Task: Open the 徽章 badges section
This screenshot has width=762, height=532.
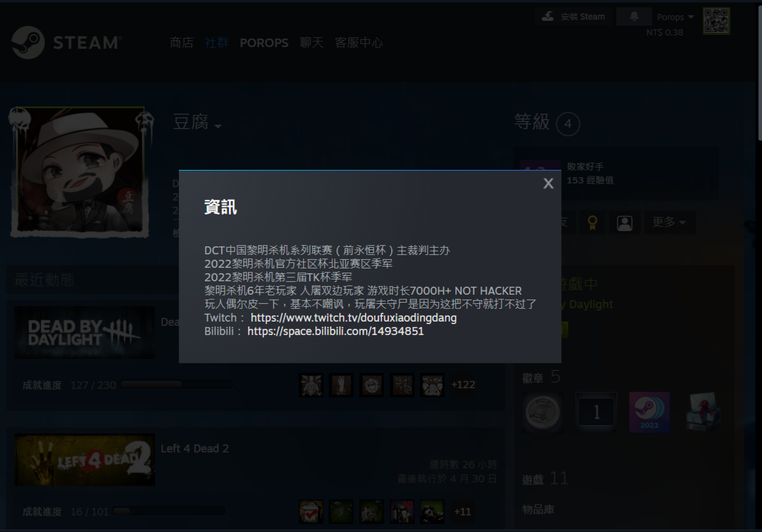Action: tap(541, 377)
